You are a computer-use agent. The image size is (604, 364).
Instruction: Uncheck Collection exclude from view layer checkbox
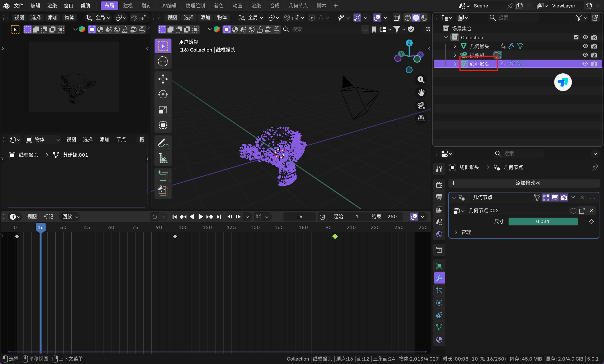576,37
